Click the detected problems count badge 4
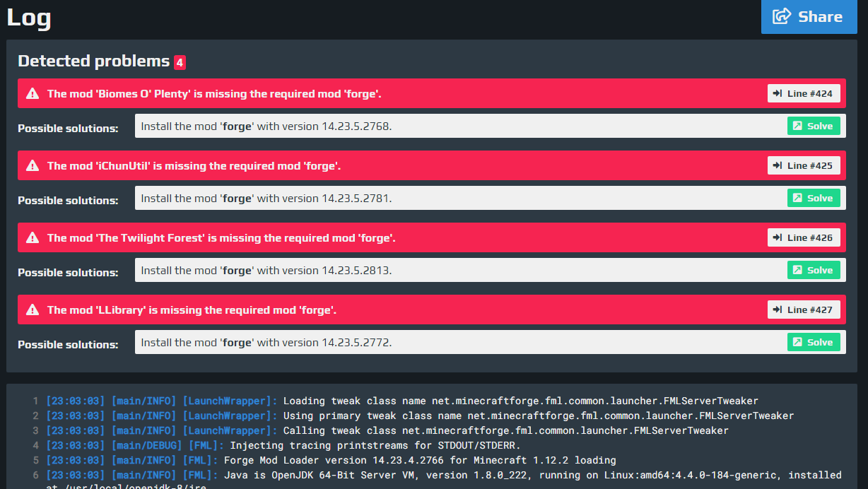 tap(180, 62)
